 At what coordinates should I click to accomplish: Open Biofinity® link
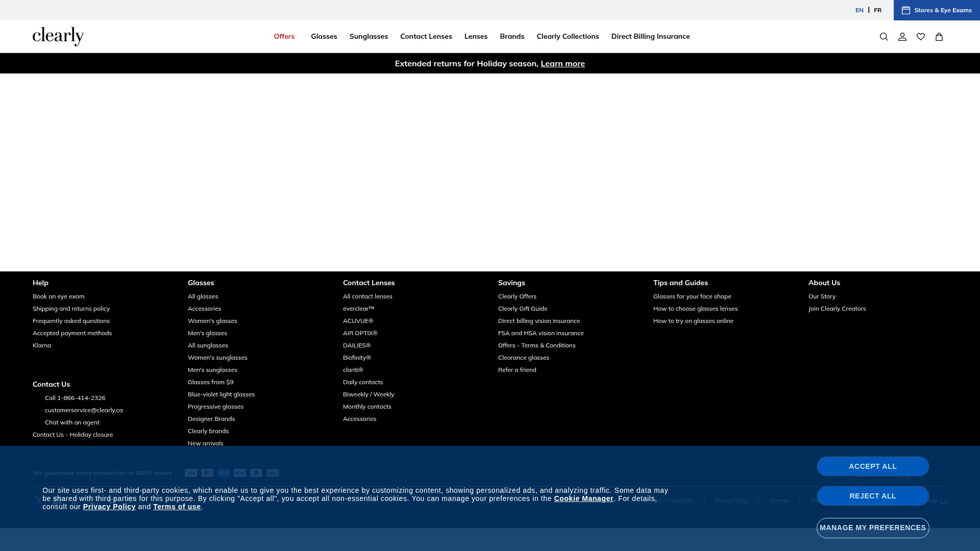357,358
